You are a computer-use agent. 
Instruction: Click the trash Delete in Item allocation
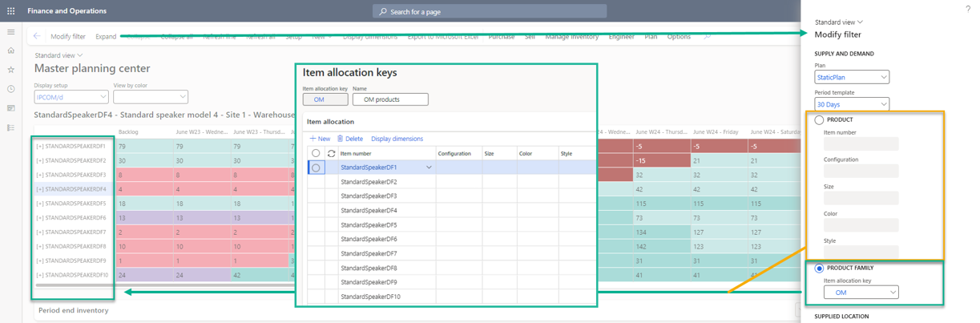coord(350,139)
